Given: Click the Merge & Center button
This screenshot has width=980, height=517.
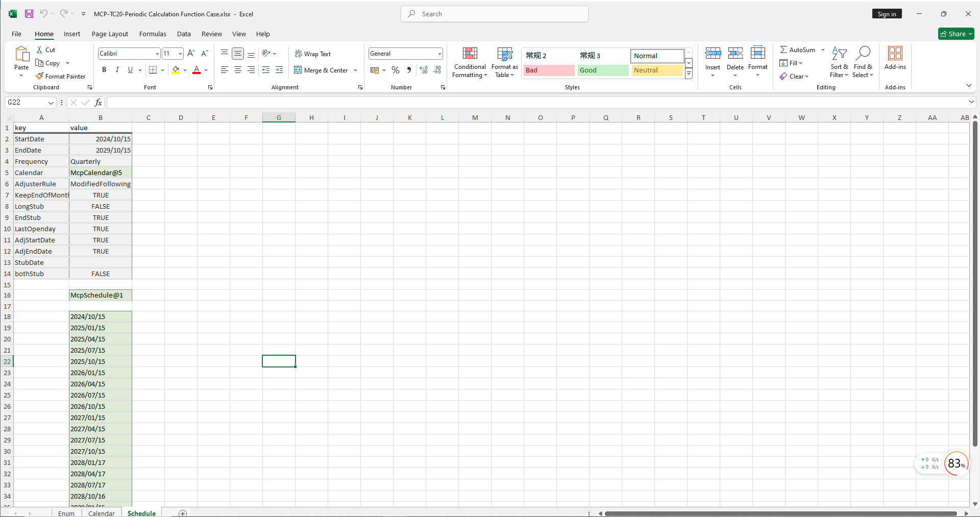Looking at the screenshot, I should point(321,70).
